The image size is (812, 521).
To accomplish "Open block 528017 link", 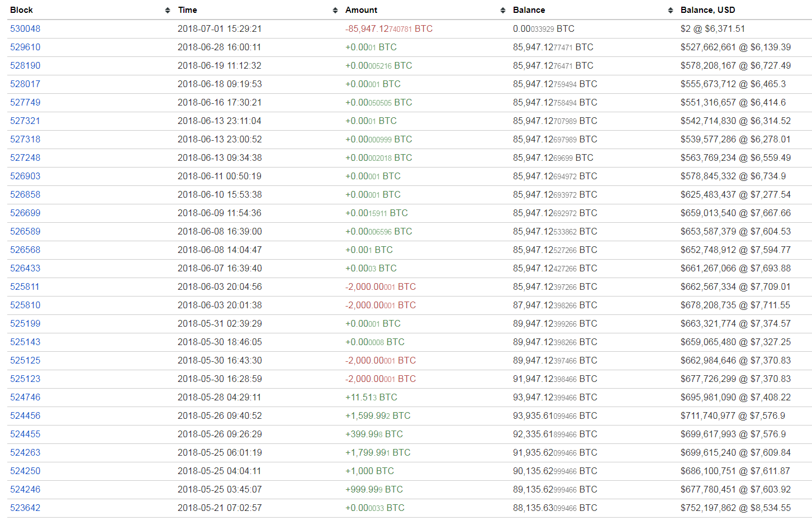I will (x=25, y=84).
